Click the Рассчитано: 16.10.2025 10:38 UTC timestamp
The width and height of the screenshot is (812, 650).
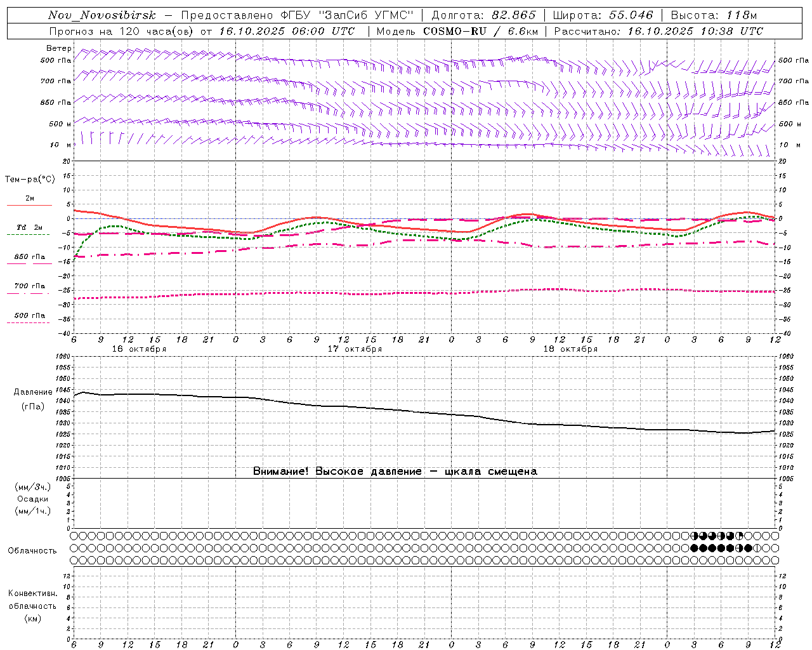tap(658, 31)
